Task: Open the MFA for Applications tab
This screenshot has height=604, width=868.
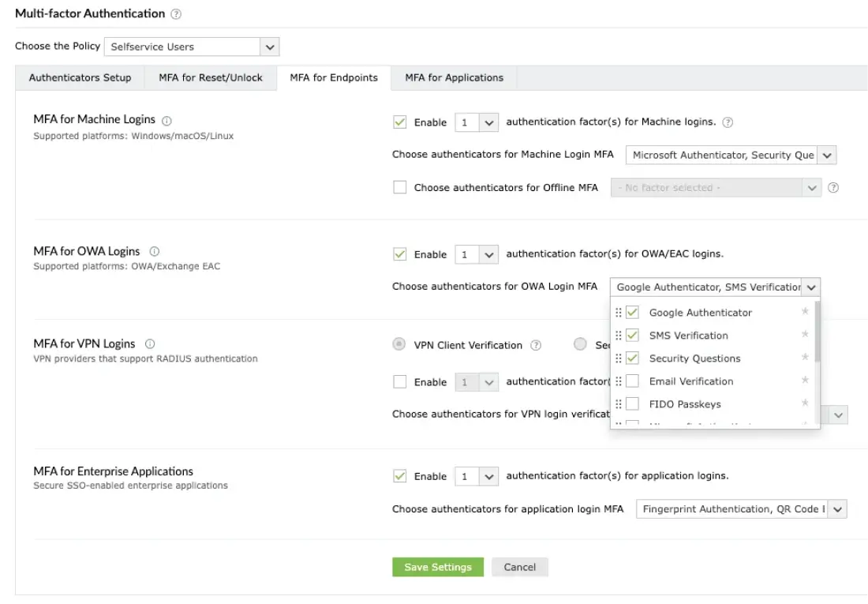Action: click(454, 78)
